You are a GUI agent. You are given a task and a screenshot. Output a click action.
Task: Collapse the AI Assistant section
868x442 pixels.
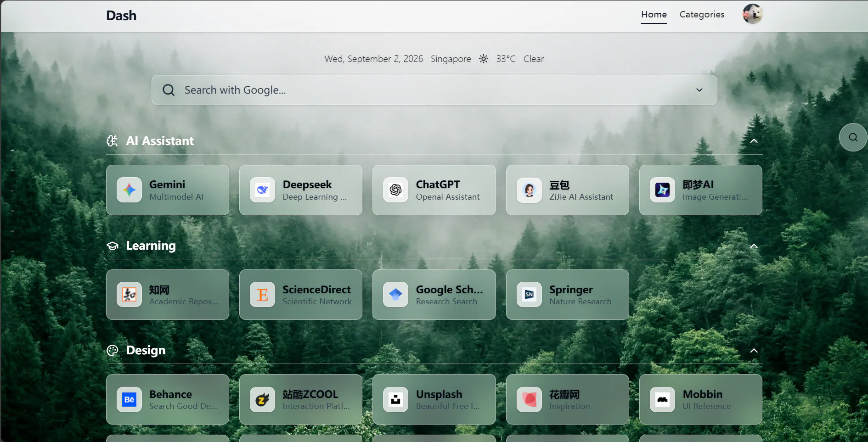[754, 141]
